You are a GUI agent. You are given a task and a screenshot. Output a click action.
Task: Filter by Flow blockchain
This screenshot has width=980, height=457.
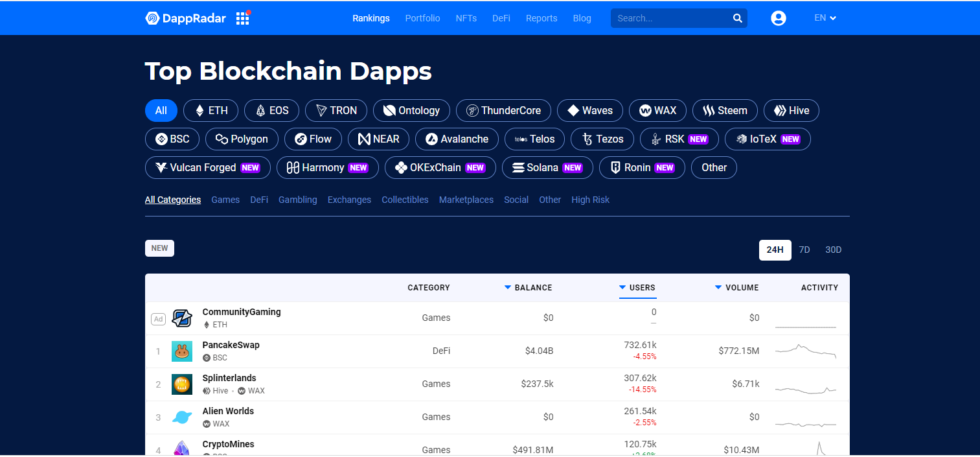click(x=313, y=139)
